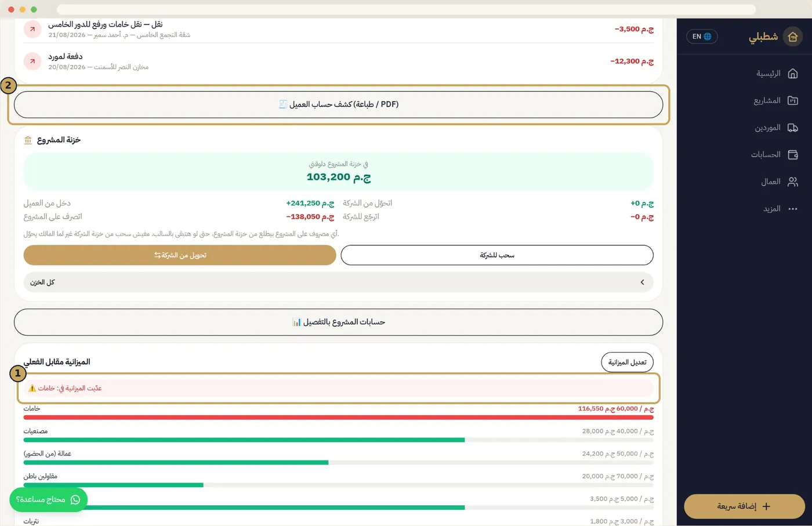
Task: Click the green مصنعيات budget progress bar
Action: pyautogui.click(x=244, y=440)
